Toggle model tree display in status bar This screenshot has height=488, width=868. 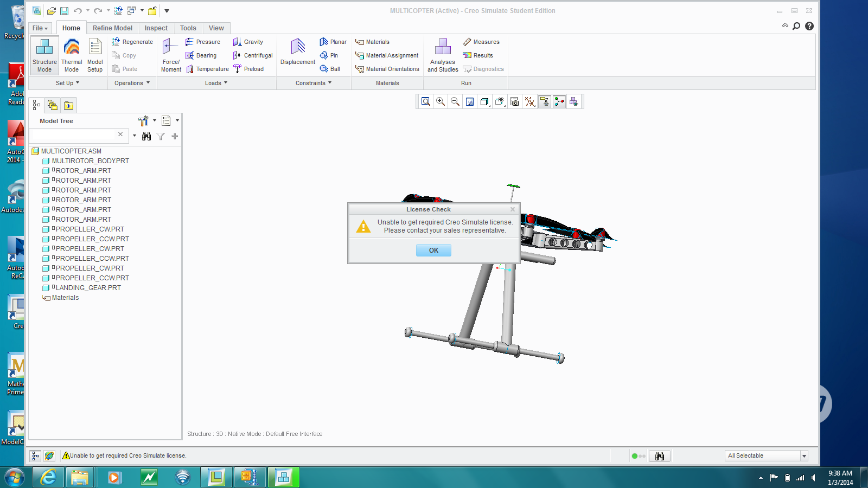35,456
